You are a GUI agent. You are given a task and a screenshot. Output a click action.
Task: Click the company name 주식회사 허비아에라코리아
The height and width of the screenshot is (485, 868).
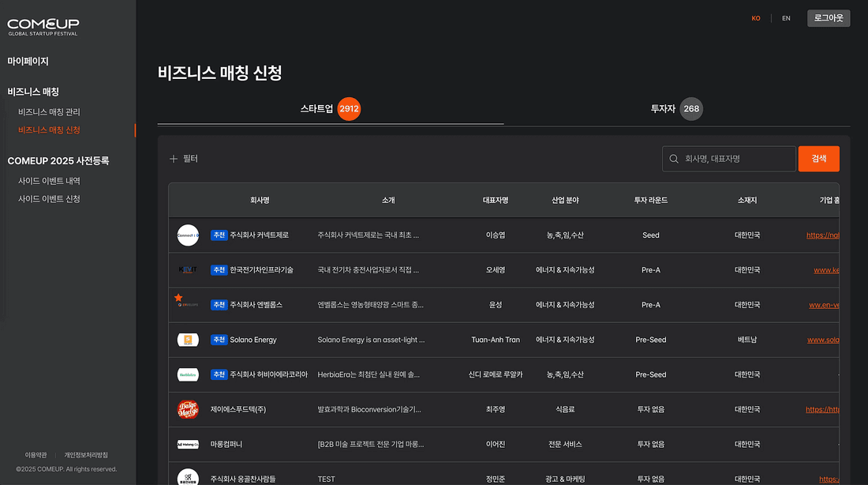tap(268, 374)
